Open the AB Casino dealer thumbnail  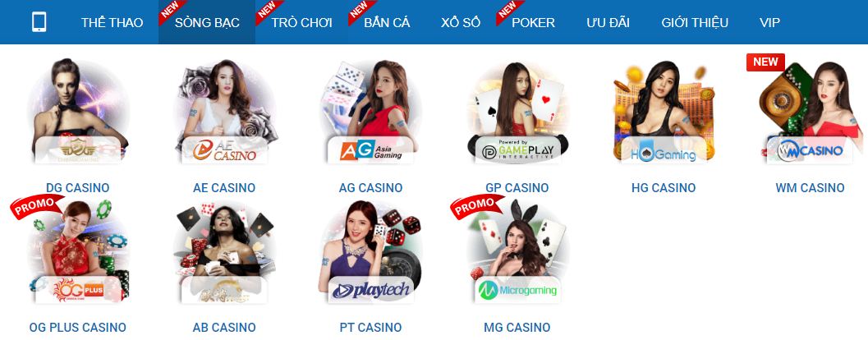pos(224,250)
